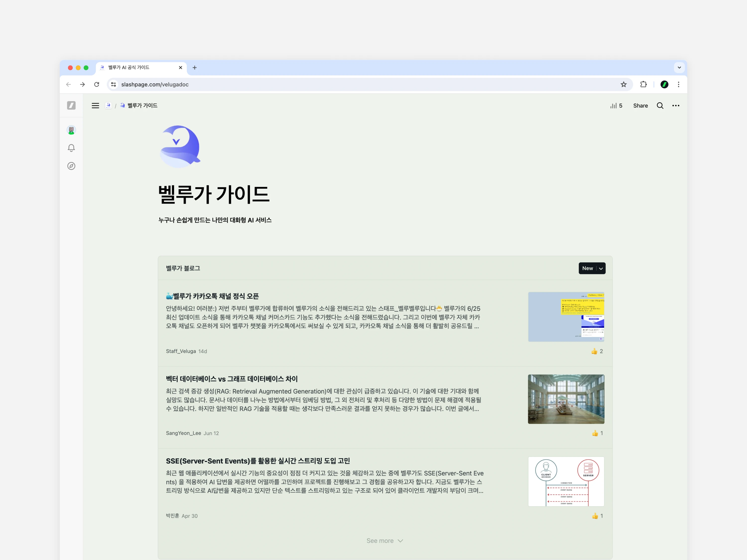Open the KakaoTalk post thumbnail
This screenshot has height=560, width=747.
[x=566, y=317]
